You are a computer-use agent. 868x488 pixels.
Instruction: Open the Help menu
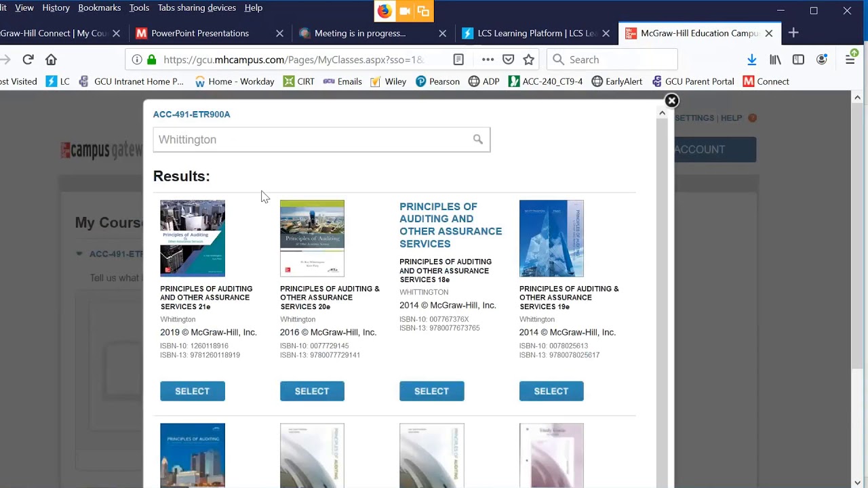(x=254, y=7)
